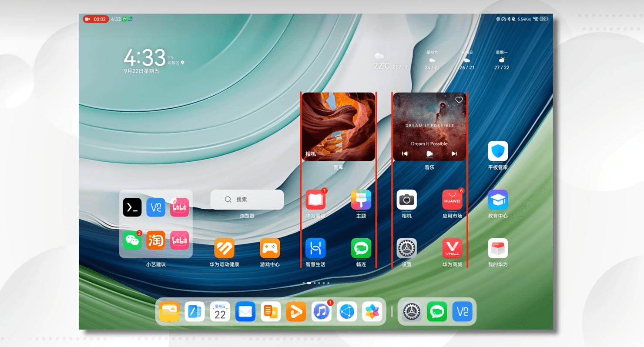This screenshot has height=347, width=644.
Task: Tap the 相机 shortcut text on the gallery widget
Action: (x=311, y=154)
